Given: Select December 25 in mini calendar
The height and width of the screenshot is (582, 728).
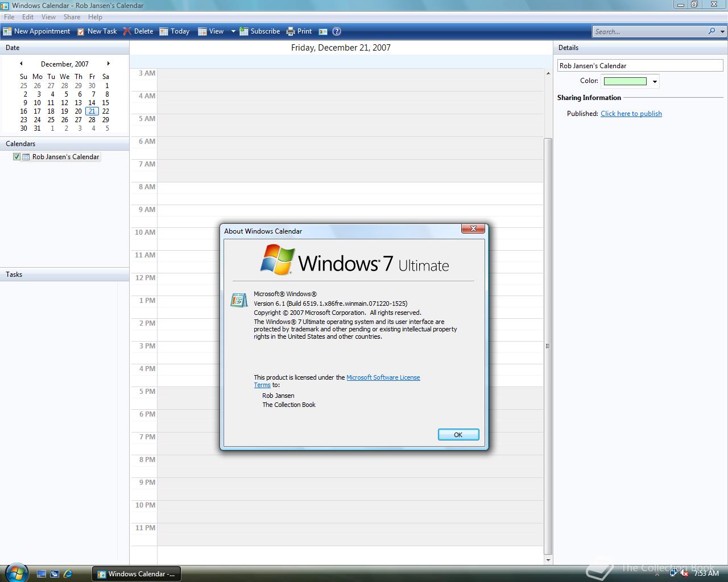Looking at the screenshot, I should [51, 120].
